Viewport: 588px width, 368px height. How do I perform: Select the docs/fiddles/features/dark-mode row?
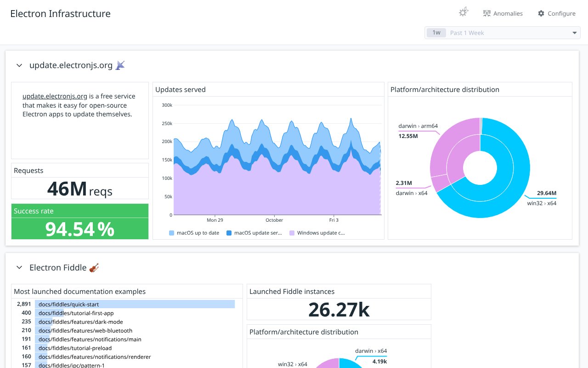pos(80,322)
